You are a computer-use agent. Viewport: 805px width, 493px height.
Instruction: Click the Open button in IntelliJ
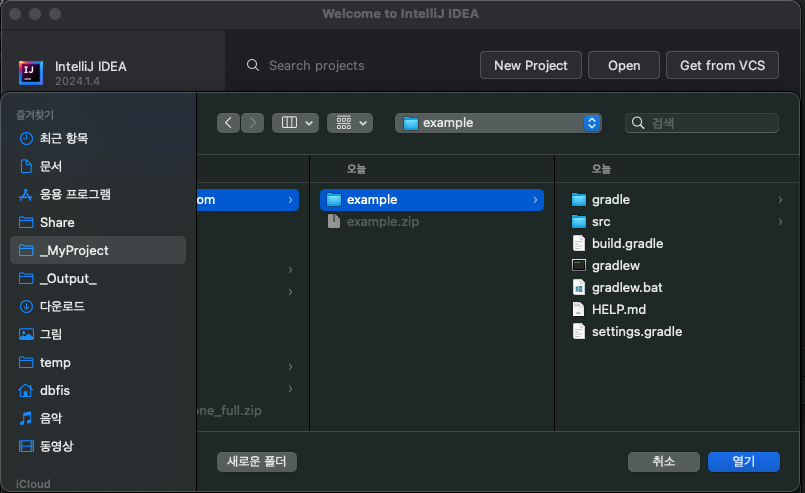pyautogui.click(x=624, y=65)
